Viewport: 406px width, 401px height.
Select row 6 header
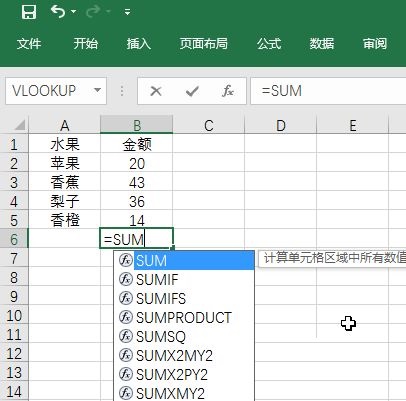pos(14,239)
